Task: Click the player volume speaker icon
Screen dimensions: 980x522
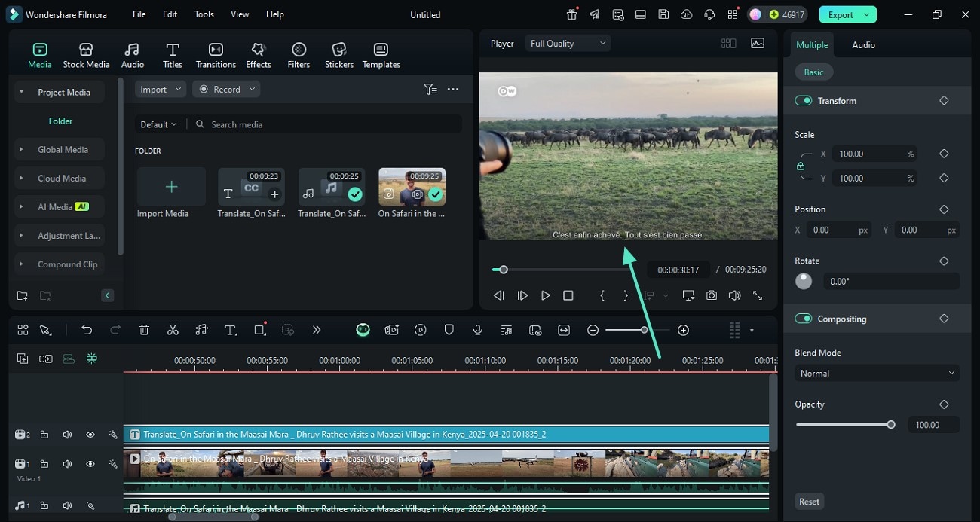Action: click(x=734, y=295)
